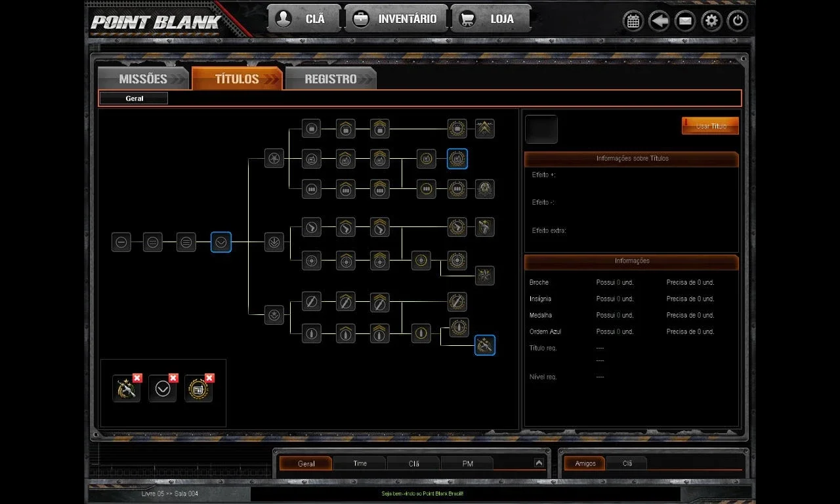This screenshot has height=504, width=840.
Task: Select the magazines title with single chevron
Action: (x=346, y=189)
